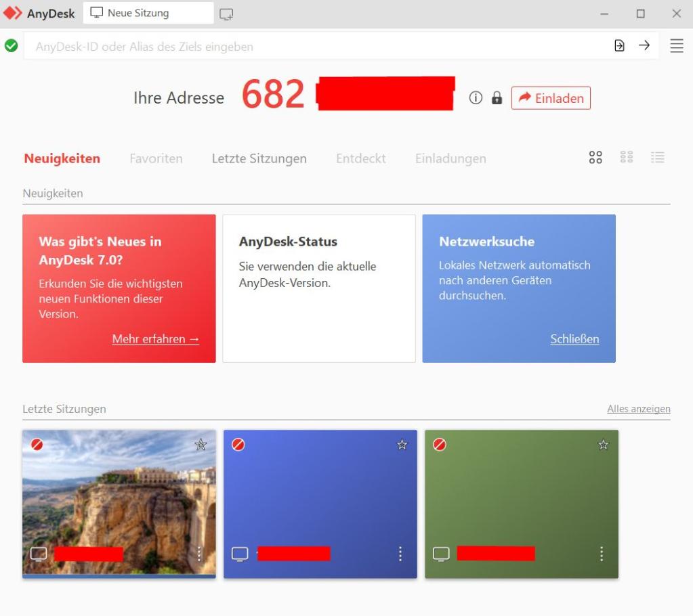
Task: Favorite the landscape photo session
Action: pos(201,445)
